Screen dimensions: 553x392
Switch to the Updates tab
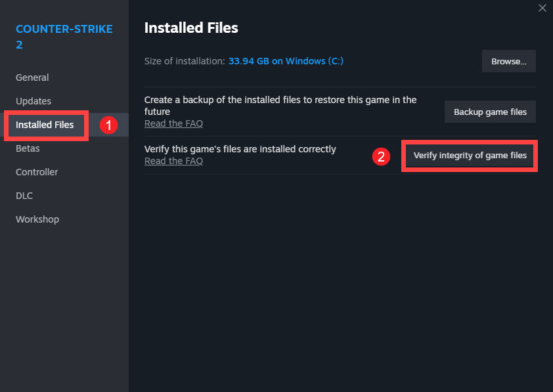click(x=33, y=101)
